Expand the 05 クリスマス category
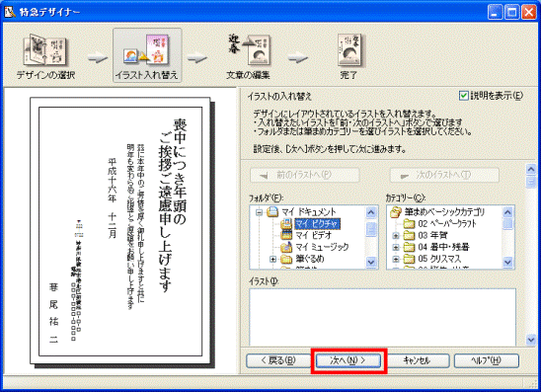The image size is (541, 392). pyautogui.click(x=396, y=259)
